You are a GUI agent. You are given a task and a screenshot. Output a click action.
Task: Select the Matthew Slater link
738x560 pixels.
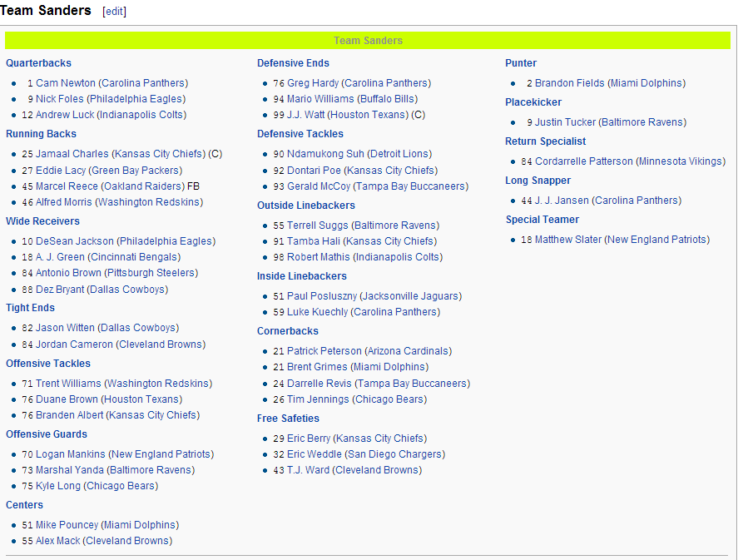pos(568,240)
